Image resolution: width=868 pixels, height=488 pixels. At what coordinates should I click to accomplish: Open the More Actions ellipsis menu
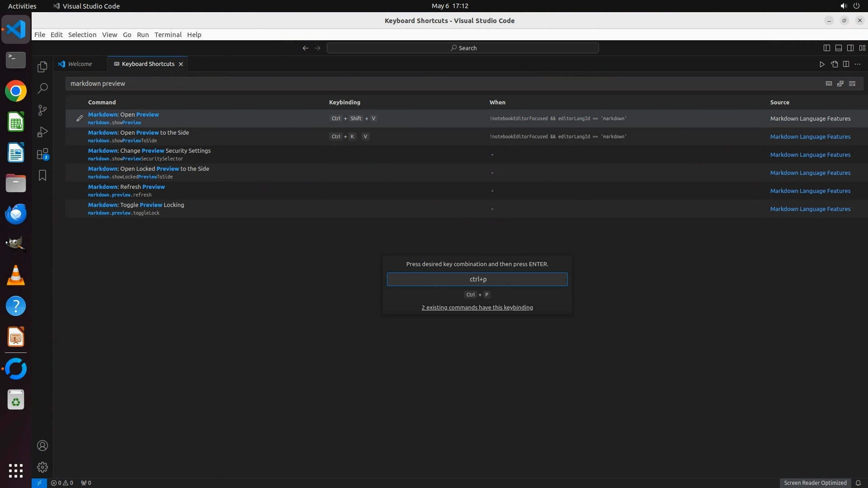pyautogui.click(x=858, y=64)
